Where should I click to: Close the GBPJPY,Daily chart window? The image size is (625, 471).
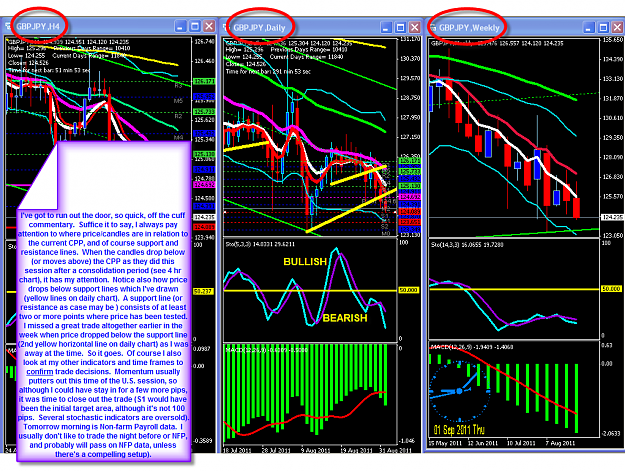[415, 27]
